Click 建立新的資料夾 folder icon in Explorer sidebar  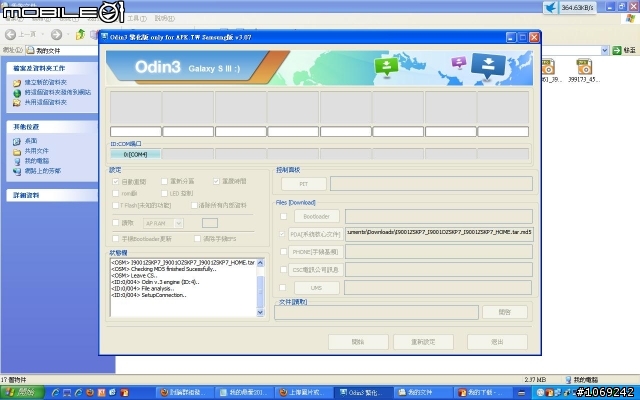point(17,83)
